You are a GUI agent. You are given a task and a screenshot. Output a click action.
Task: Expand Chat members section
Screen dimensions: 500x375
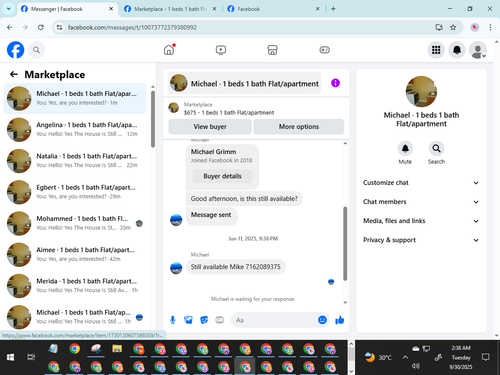[421, 202]
